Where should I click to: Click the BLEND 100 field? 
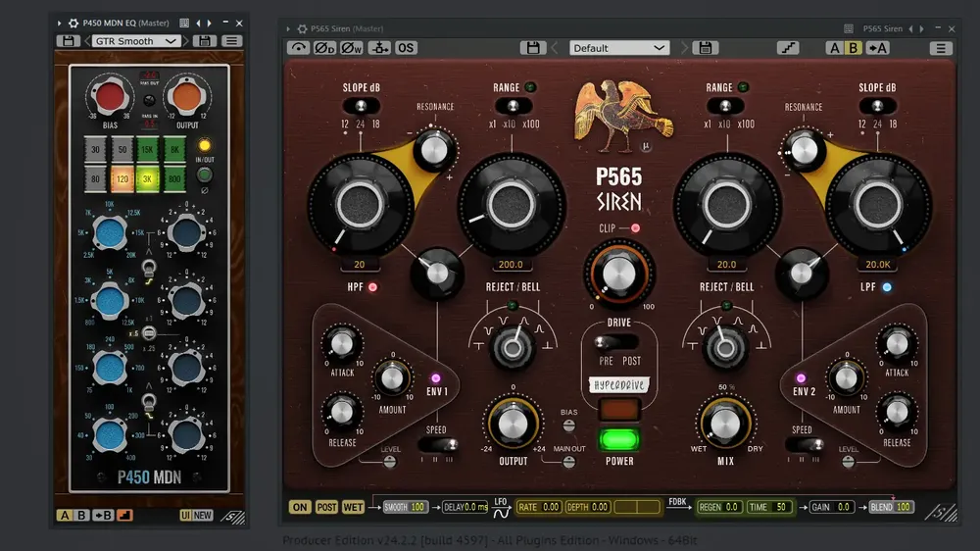click(891, 507)
